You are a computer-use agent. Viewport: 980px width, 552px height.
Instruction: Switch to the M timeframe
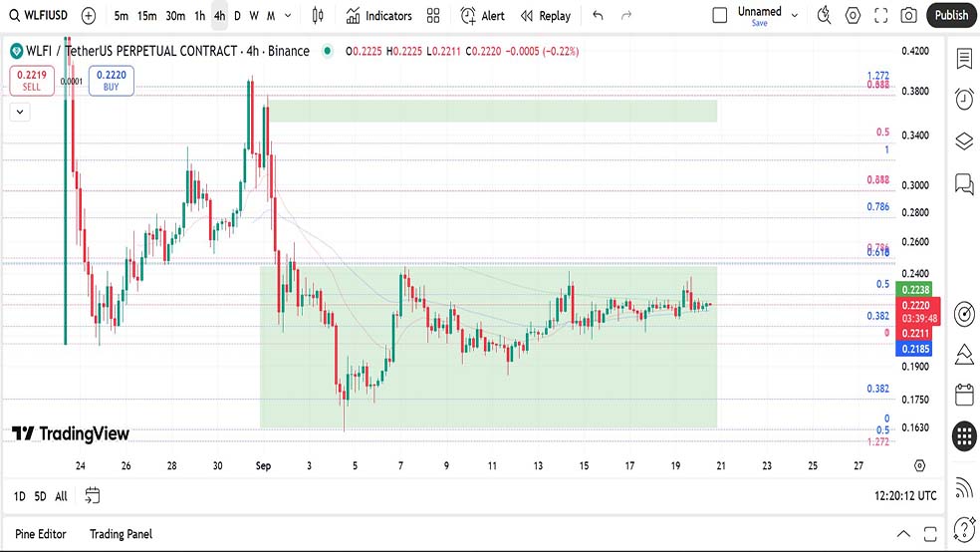tap(271, 16)
